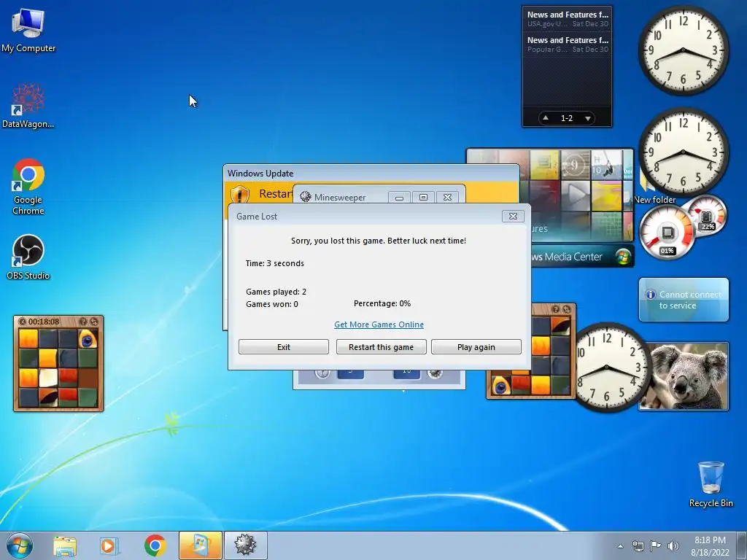The image size is (747, 560).
Task: Switch to Windows Update taskbar button
Action: click(x=200, y=545)
